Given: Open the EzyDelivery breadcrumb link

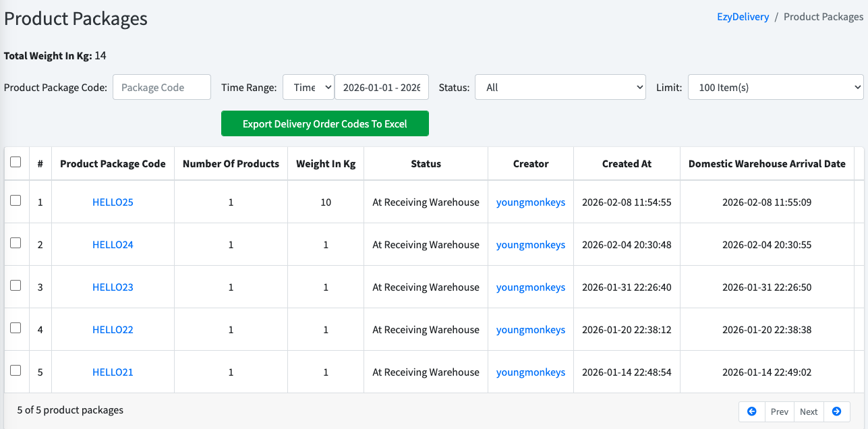Looking at the screenshot, I should point(743,16).
